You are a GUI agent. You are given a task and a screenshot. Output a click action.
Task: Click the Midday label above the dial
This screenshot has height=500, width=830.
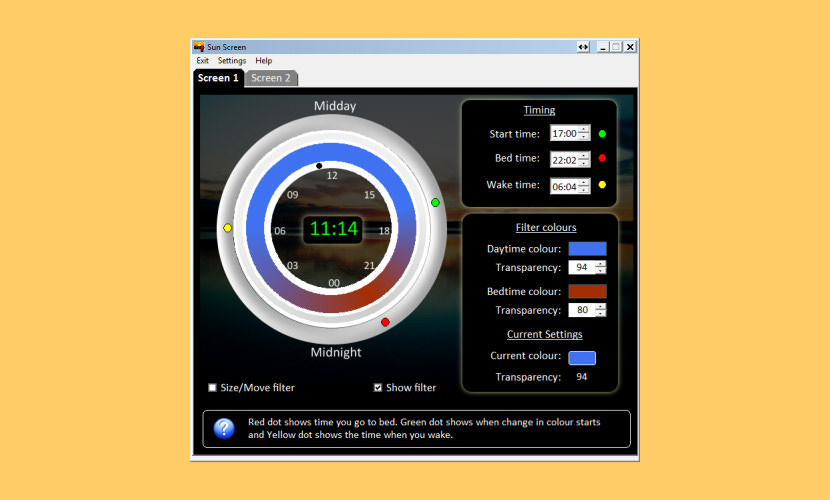335,106
